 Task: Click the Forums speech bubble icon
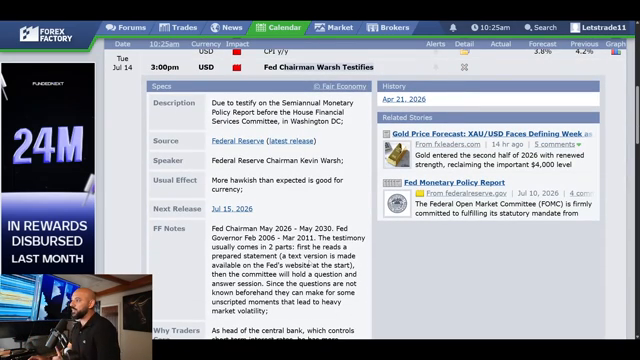(x=111, y=27)
